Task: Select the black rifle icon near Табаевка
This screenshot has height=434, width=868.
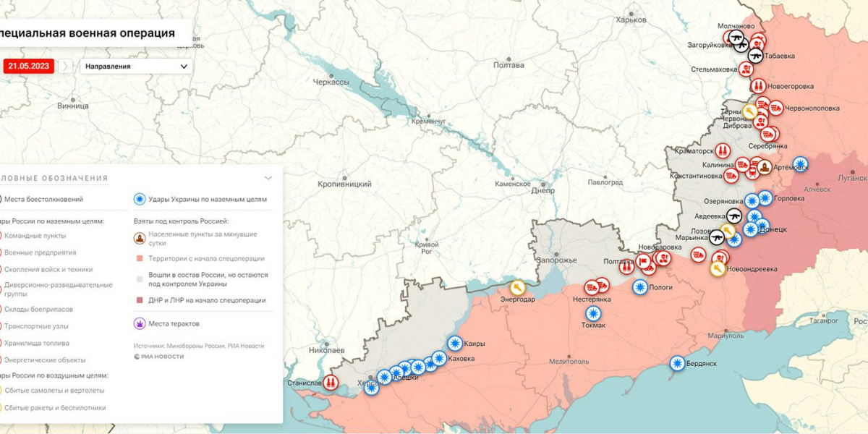Action: 756,56
